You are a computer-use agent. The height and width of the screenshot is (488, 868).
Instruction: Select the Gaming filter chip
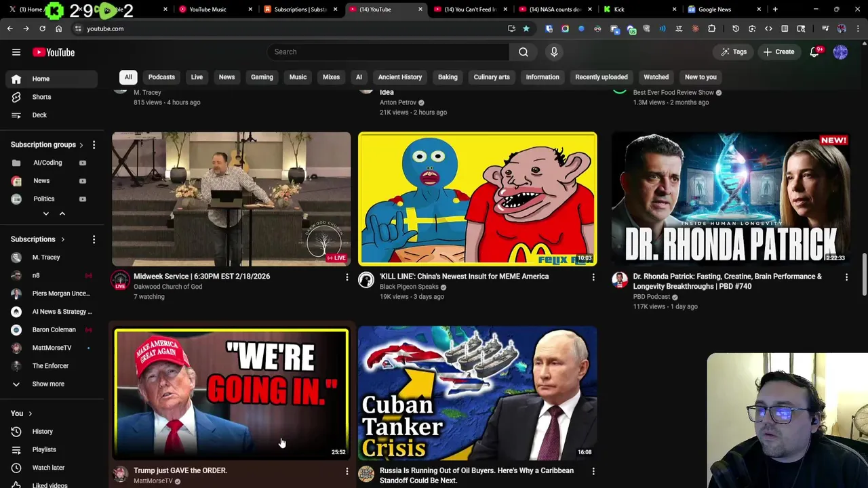tap(262, 77)
